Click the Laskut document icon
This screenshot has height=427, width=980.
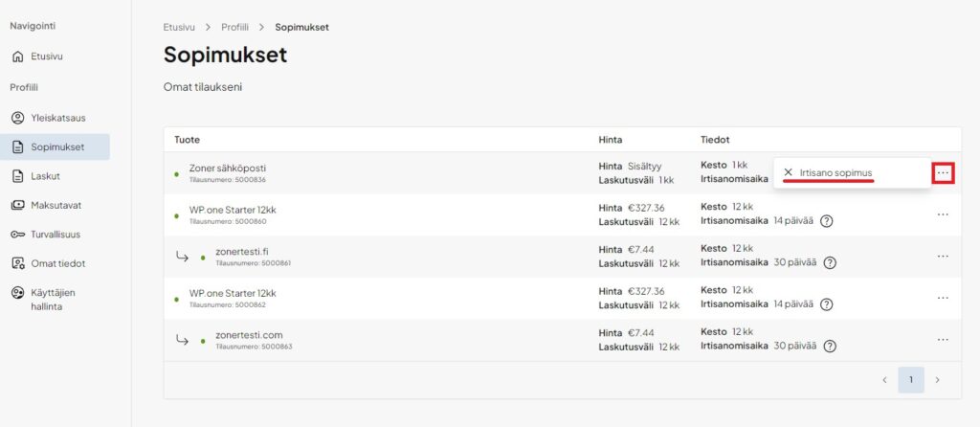(17, 176)
